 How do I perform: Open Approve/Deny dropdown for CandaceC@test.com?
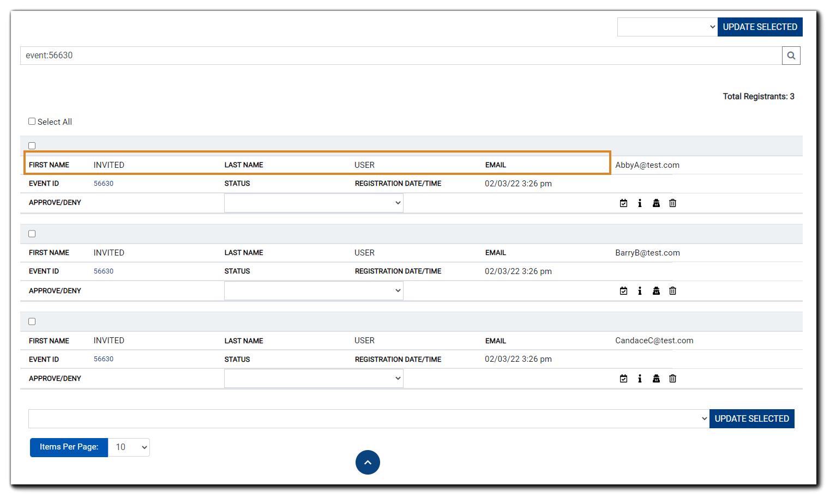coord(314,378)
